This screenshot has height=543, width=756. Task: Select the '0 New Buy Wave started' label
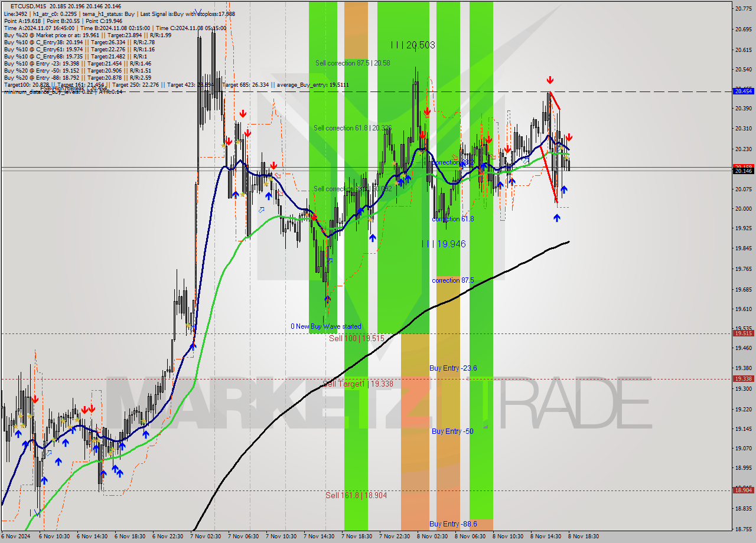click(x=325, y=326)
